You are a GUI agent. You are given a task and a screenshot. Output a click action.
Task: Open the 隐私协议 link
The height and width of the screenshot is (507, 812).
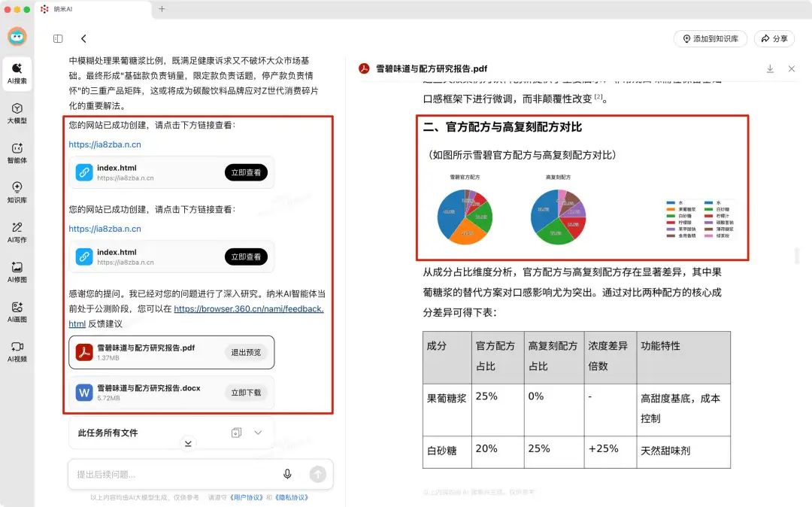click(x=292, y=498)
